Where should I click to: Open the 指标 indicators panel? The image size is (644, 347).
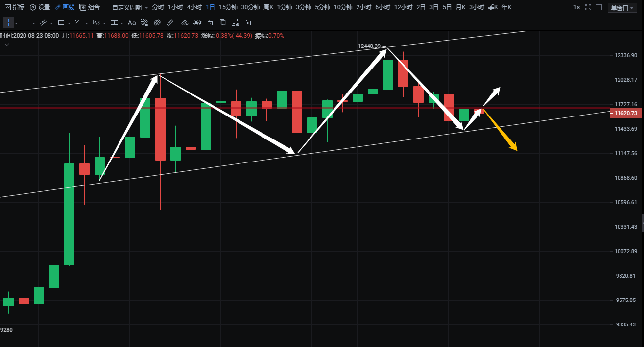pos(14,7)
